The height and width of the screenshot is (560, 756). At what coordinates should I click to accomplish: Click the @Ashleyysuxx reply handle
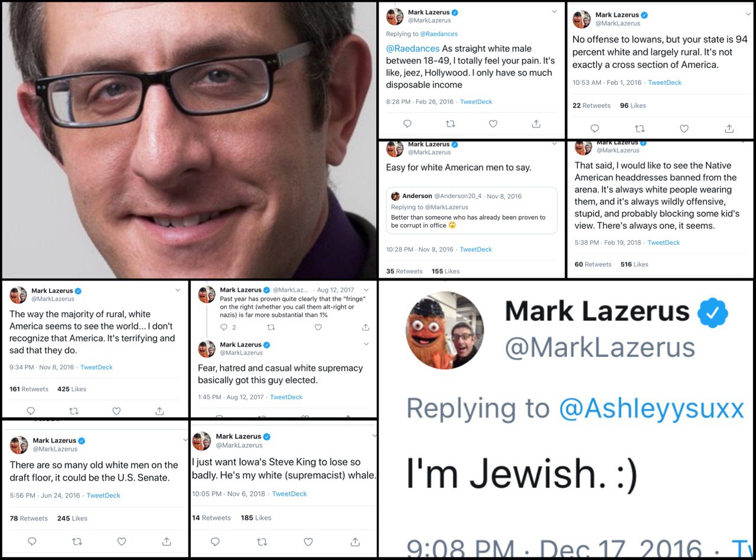click(651, 408)
